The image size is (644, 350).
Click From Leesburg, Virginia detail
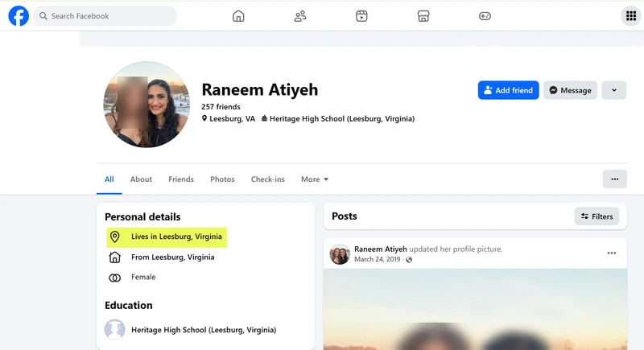click(172, 257)
